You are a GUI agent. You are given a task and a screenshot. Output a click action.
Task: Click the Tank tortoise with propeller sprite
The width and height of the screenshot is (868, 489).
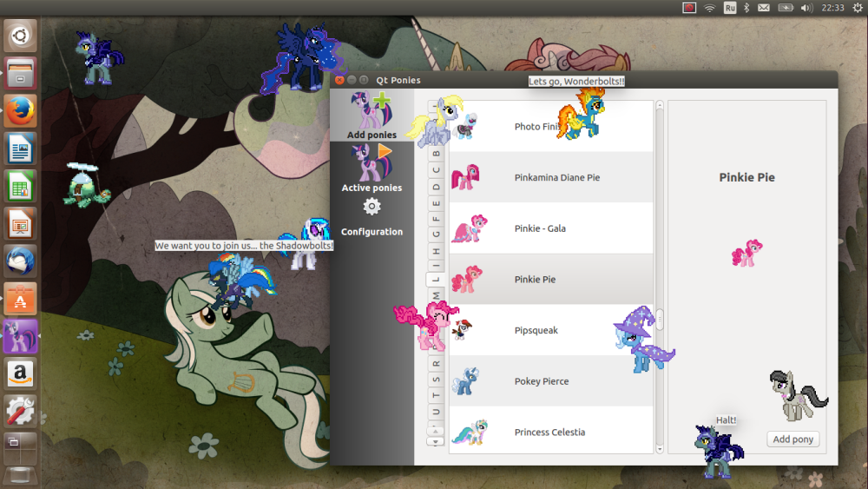click(86, 186)
